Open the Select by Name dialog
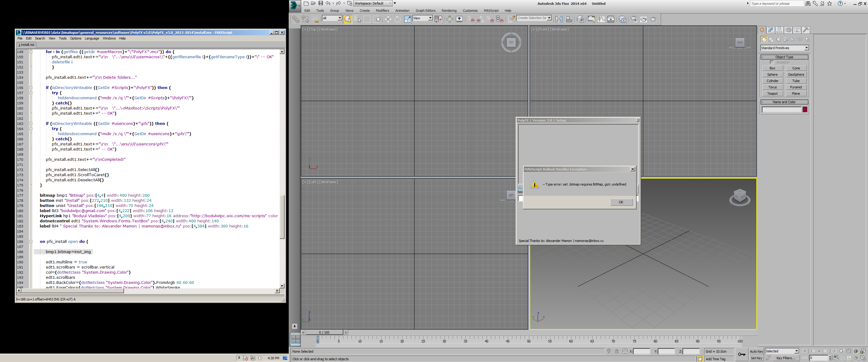Screen dimensions: 868x362 (358, 19)
